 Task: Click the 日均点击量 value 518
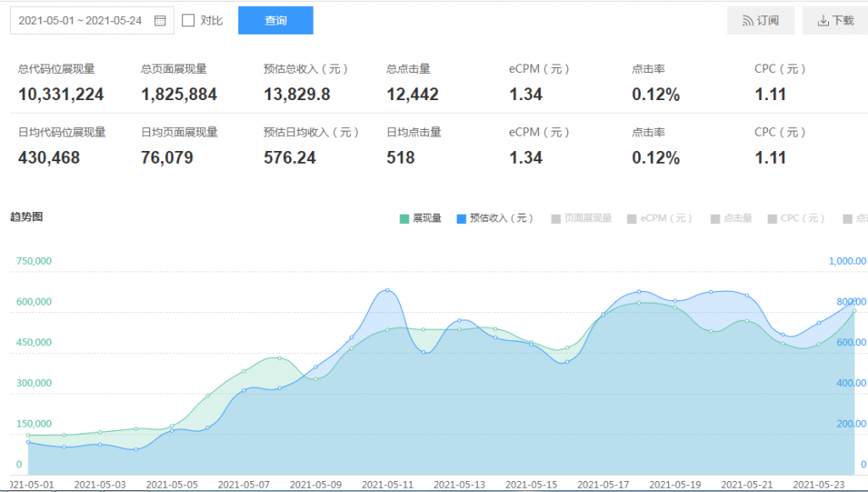400,157
